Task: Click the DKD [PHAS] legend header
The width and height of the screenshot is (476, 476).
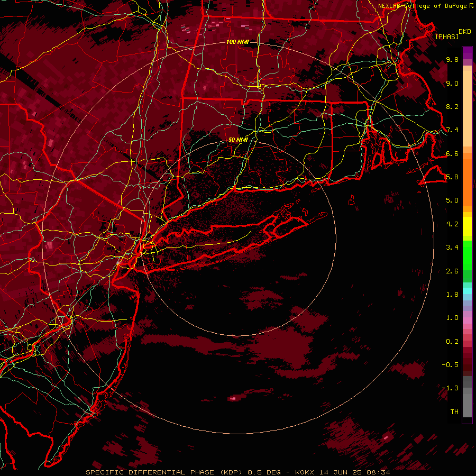Action: point(453,34)
